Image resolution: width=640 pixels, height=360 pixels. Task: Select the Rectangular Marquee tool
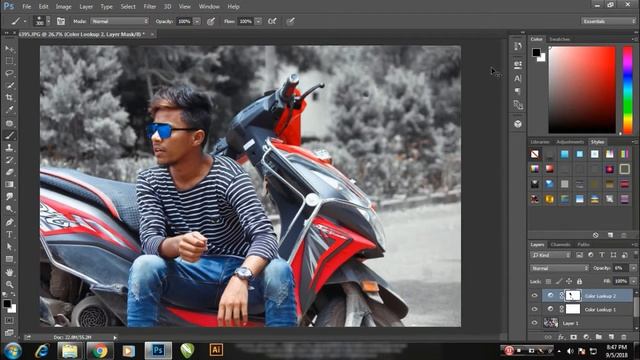point(9,61)
